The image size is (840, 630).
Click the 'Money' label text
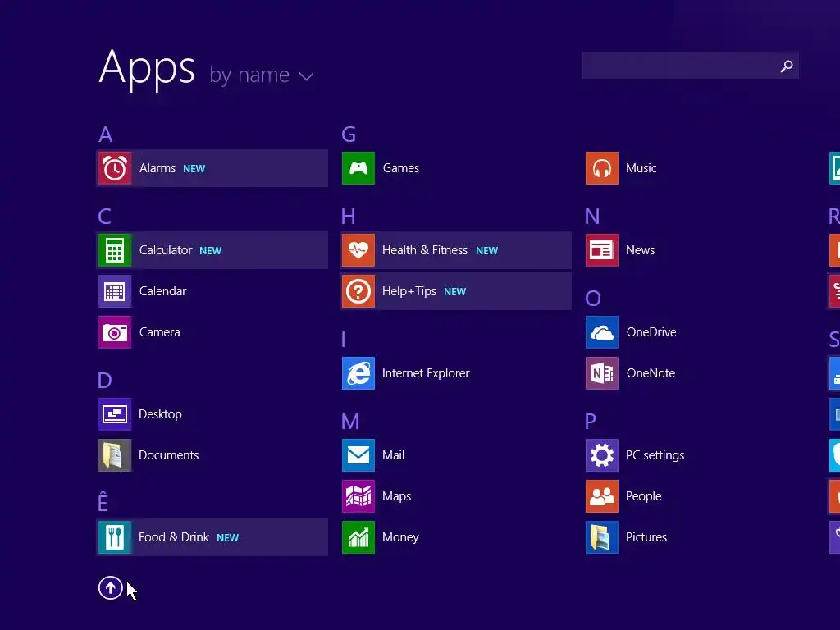pyautogui.click(x=400, y=538)
